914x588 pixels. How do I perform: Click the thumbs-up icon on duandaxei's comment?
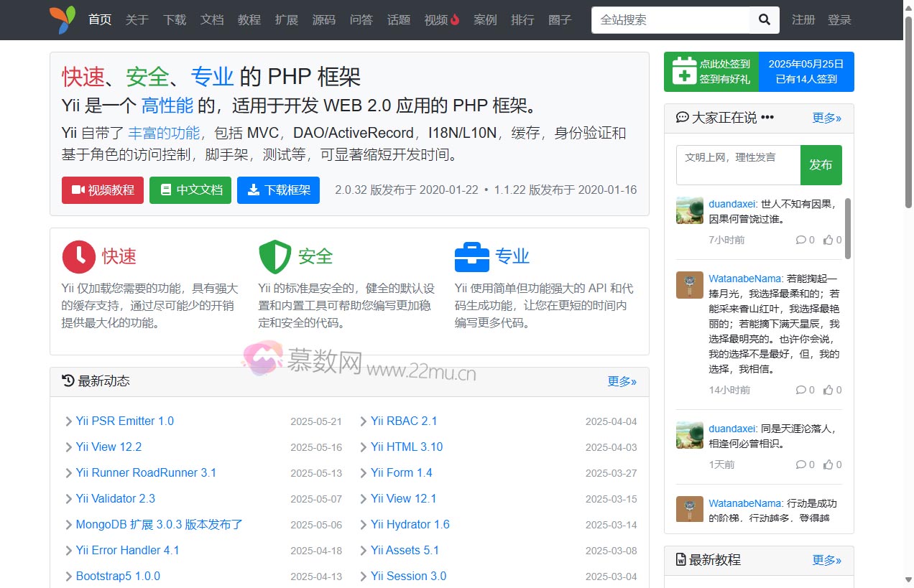point(828,240)
